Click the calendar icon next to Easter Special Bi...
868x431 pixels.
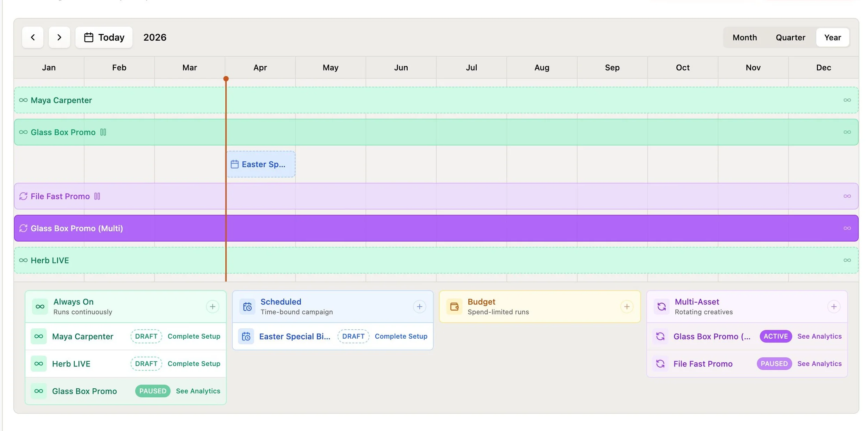coord(246,336)
